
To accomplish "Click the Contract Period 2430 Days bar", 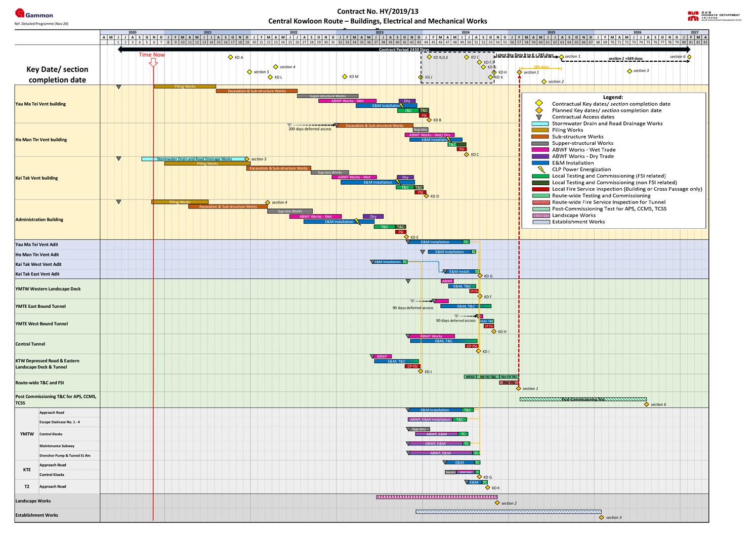I will pos(404,50).
